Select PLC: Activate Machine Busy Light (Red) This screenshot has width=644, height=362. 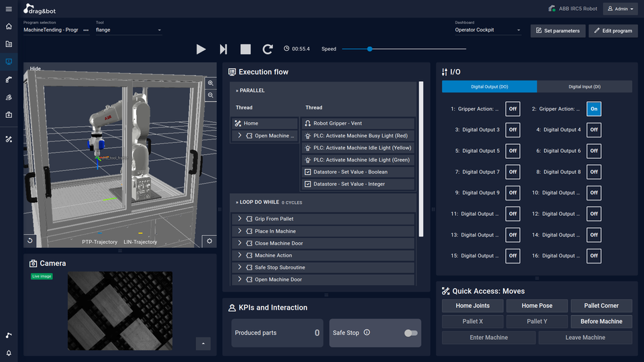358,135
